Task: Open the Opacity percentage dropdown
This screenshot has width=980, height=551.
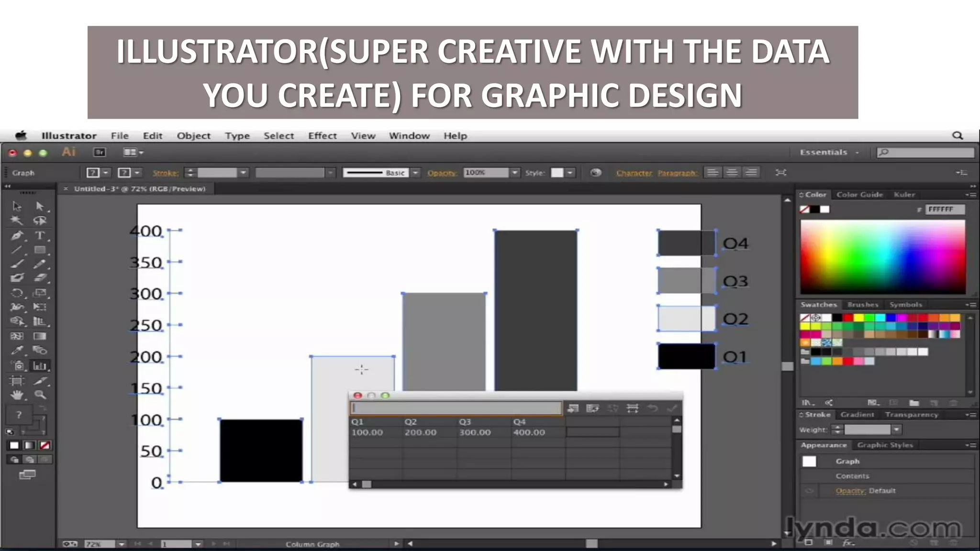Action: click(x=515, y=173)
